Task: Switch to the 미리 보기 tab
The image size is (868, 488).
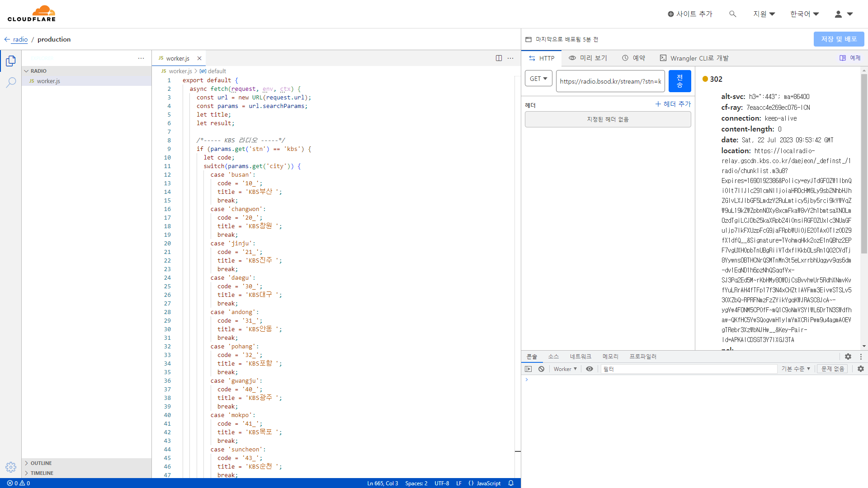Action: coord(588,58)
